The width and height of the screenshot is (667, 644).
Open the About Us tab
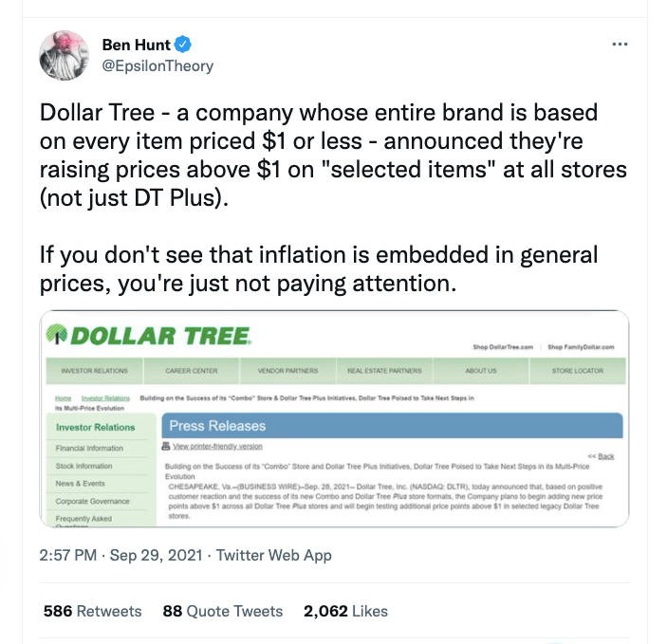click(481, 370)
